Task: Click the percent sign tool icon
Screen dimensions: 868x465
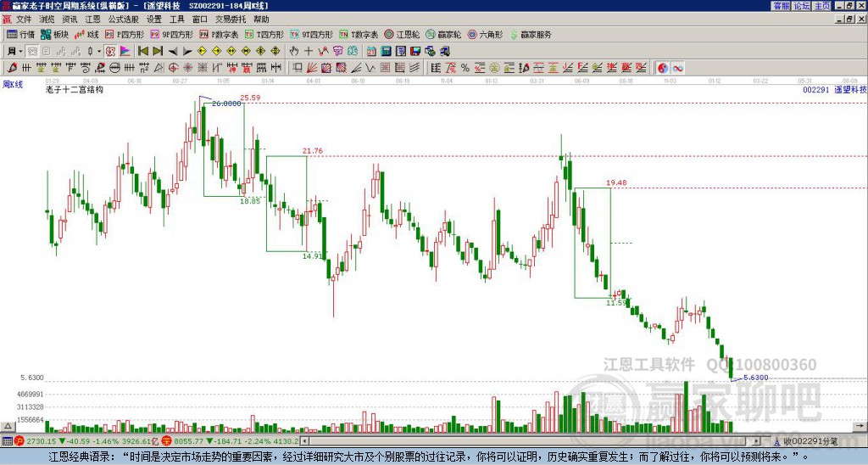Action: click(465, 68)
